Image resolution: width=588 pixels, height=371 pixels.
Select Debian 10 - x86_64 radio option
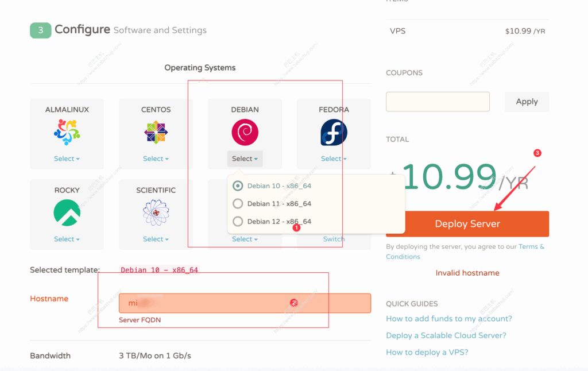coord(238,186)
